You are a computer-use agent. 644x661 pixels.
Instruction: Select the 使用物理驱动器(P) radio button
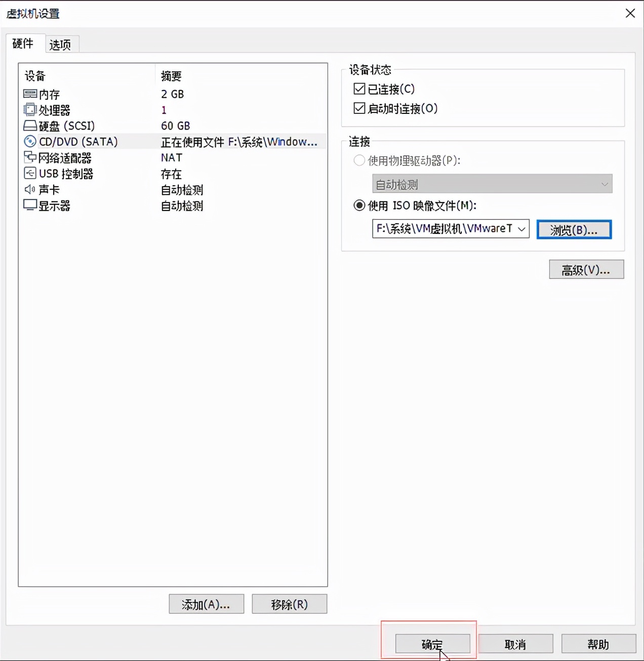(359, 160)
